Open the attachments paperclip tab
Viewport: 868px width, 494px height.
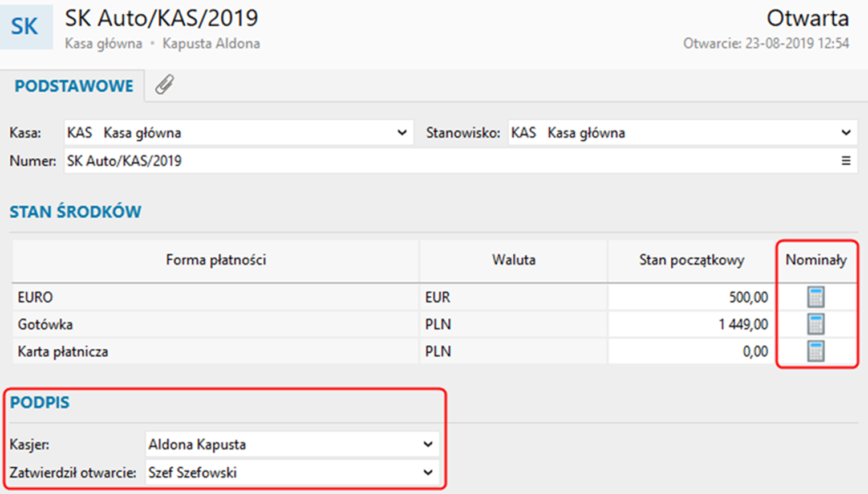(164, 85)
